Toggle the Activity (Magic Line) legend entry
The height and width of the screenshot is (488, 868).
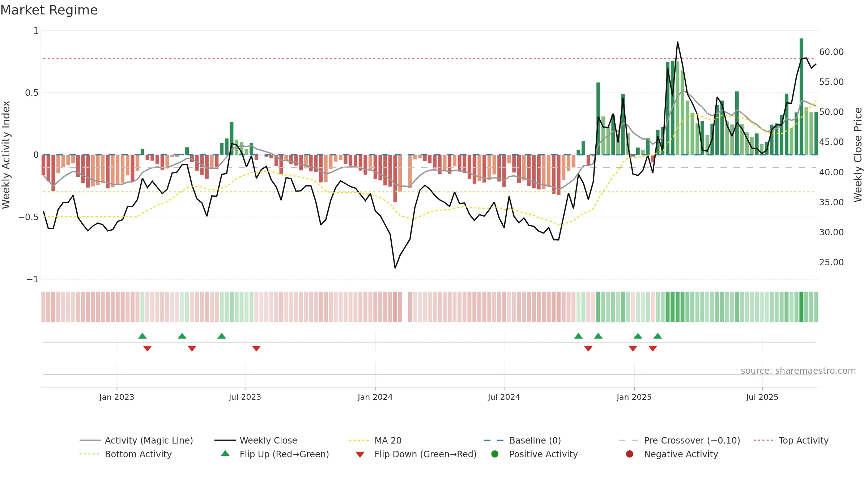point(136,440)
